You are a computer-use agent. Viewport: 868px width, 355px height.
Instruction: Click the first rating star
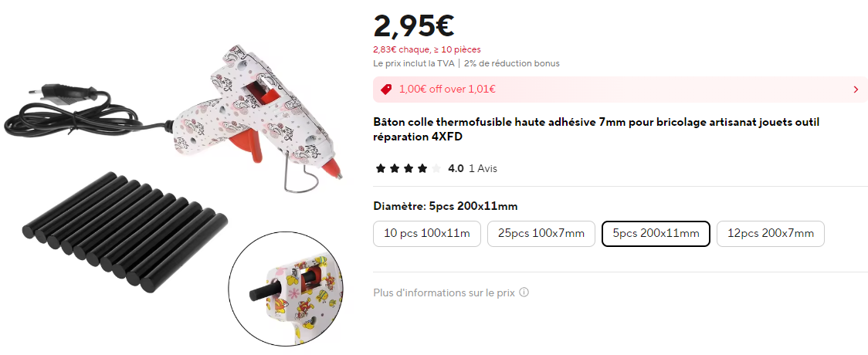coord(380,169)
